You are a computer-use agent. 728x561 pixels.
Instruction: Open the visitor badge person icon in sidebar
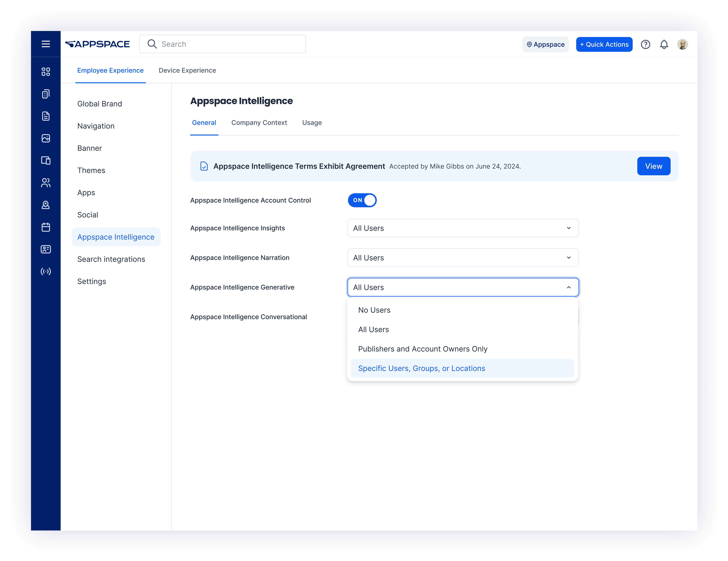coord(46,205)
